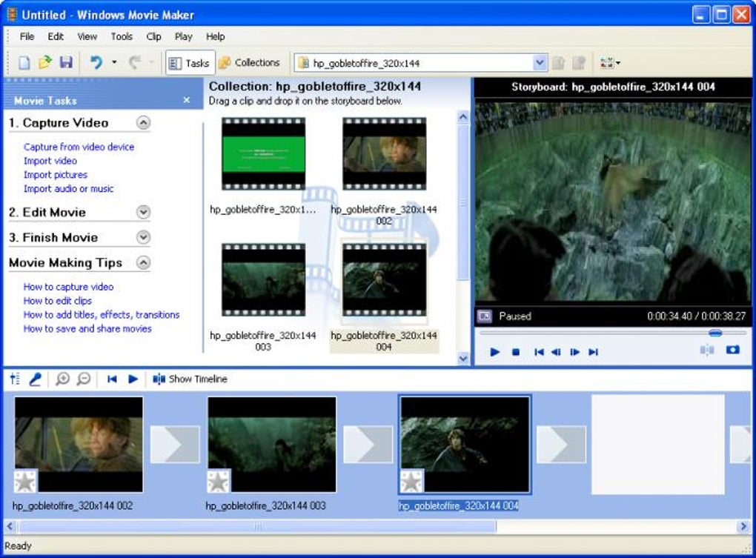The image size is (756, 558).
Task: Click the Take Picture camera icon
Action: point(732,351)
